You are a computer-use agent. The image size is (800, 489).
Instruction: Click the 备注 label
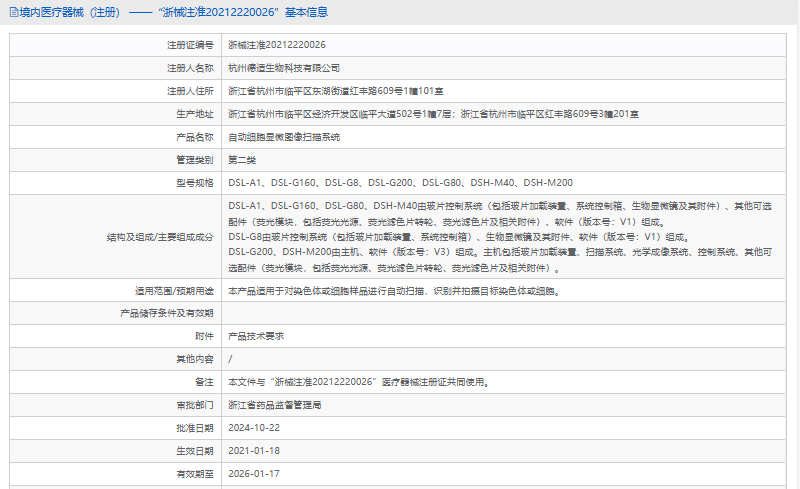tap(204, 382)
